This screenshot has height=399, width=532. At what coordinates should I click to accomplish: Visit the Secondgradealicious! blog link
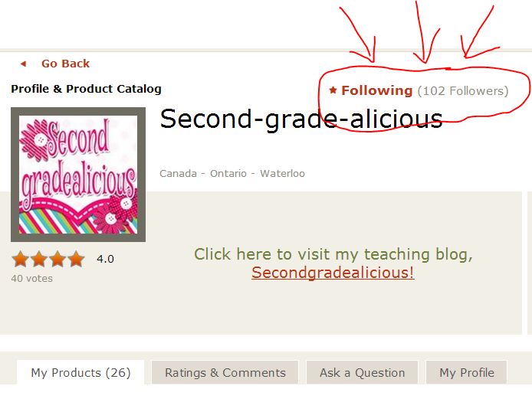click(333, 273)
